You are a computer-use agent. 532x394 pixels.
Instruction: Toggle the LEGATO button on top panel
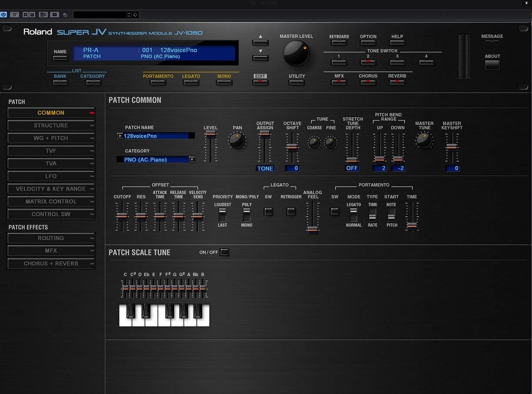[x=191, y=82]
